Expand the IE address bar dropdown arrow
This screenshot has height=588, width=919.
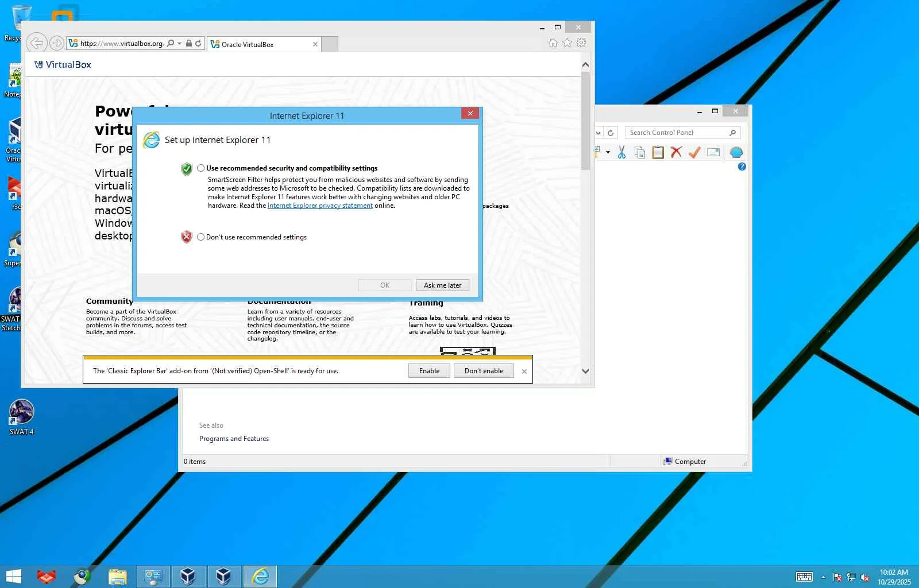point(180,43)
